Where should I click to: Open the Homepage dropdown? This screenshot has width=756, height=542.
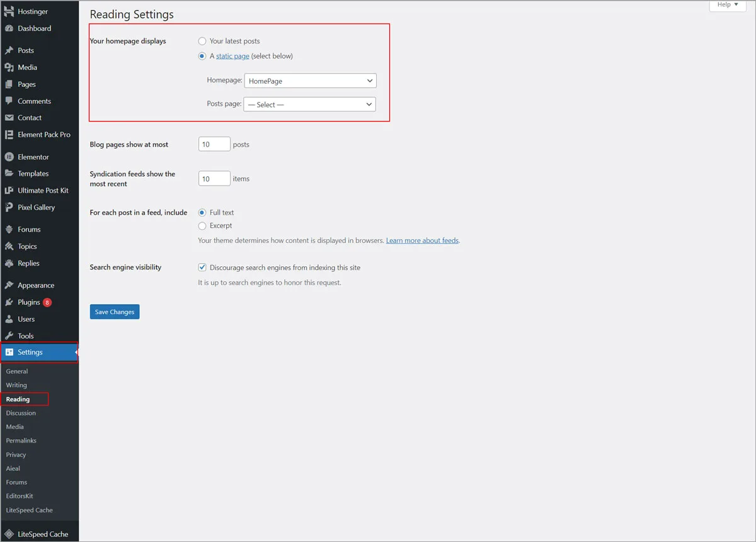click(x=310, y=81)
